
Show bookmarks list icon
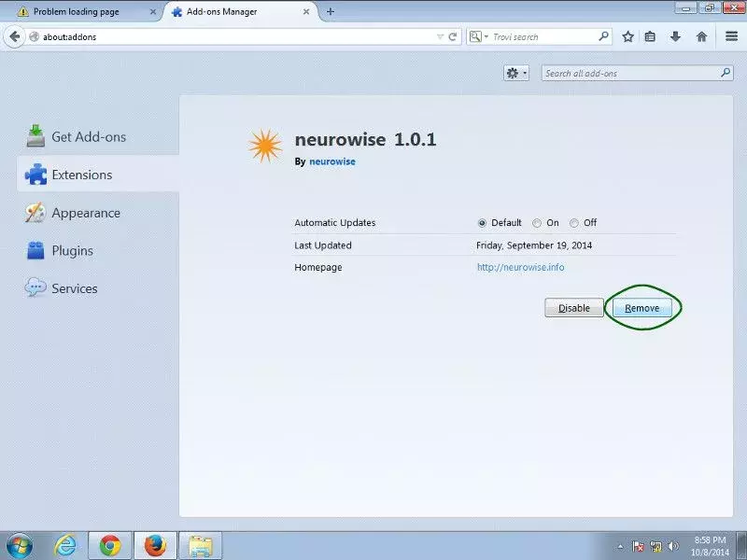pos(650,36)
